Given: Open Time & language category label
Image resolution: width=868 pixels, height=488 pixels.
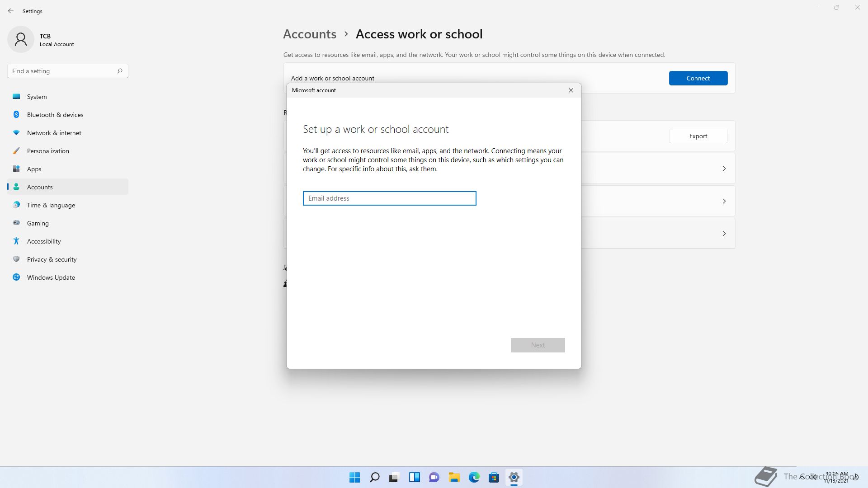Looking at the screenshot, I should click(x=51, y=205).
